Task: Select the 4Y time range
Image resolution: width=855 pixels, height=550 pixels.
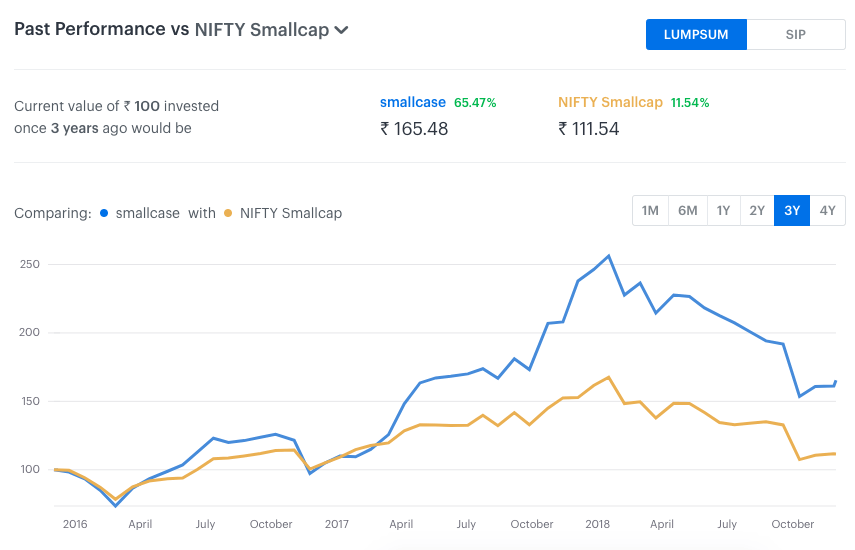Action: pyautogui.click(x=828, y=210)
